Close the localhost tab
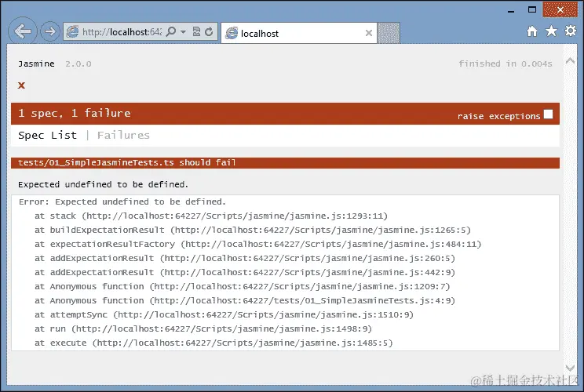This screenshot has width=584, height=392. 369,33
